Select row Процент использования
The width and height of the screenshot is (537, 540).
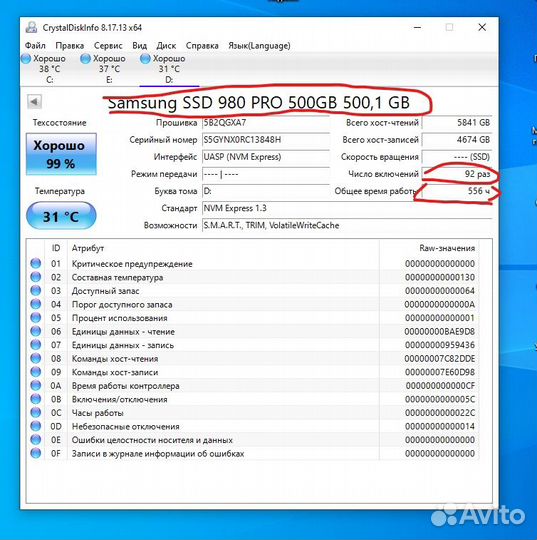(x=253, y=318)
